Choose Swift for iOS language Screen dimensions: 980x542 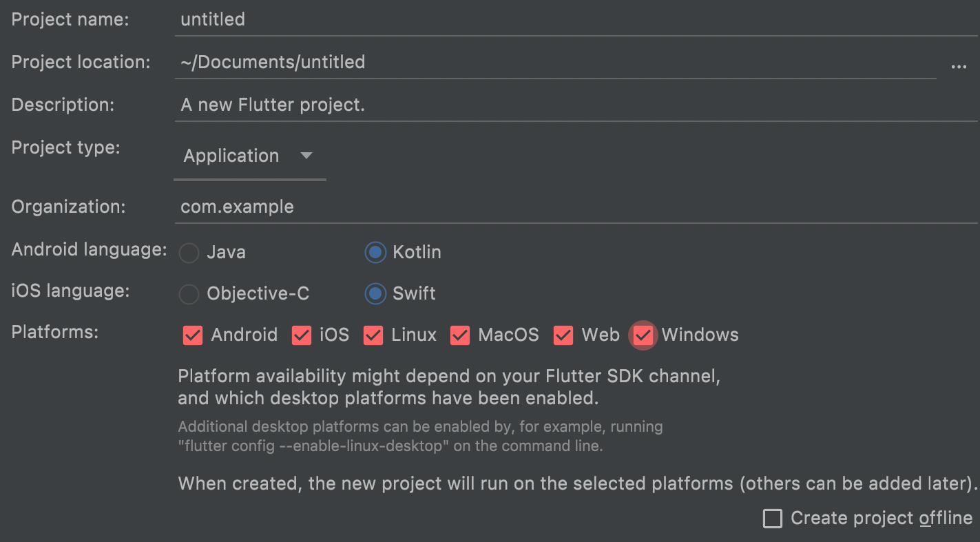[x=400, y=294]
